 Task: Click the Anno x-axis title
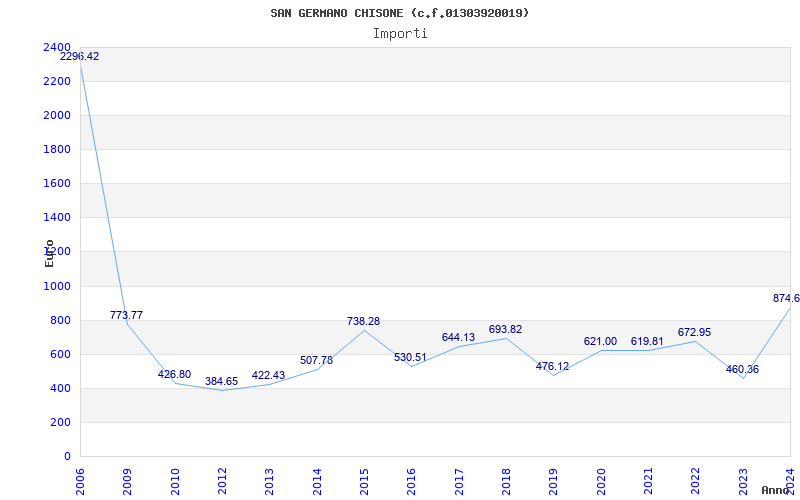coord(774,490)
